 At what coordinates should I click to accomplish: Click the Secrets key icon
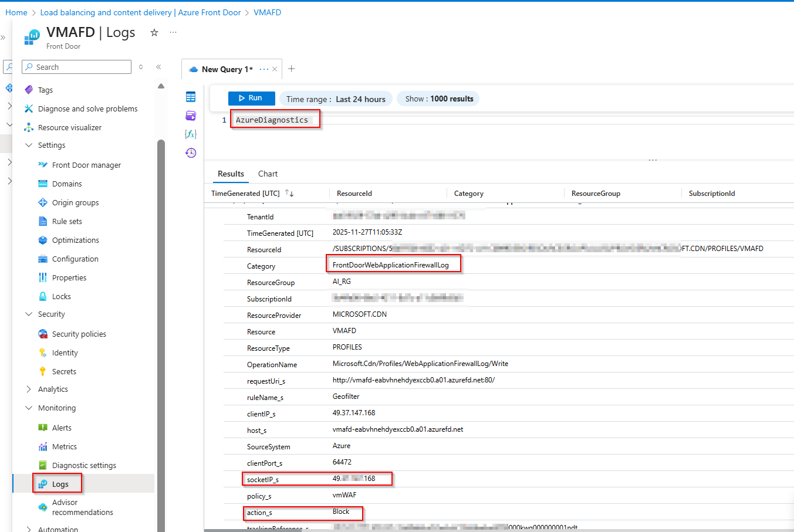[x=43, y=371]
